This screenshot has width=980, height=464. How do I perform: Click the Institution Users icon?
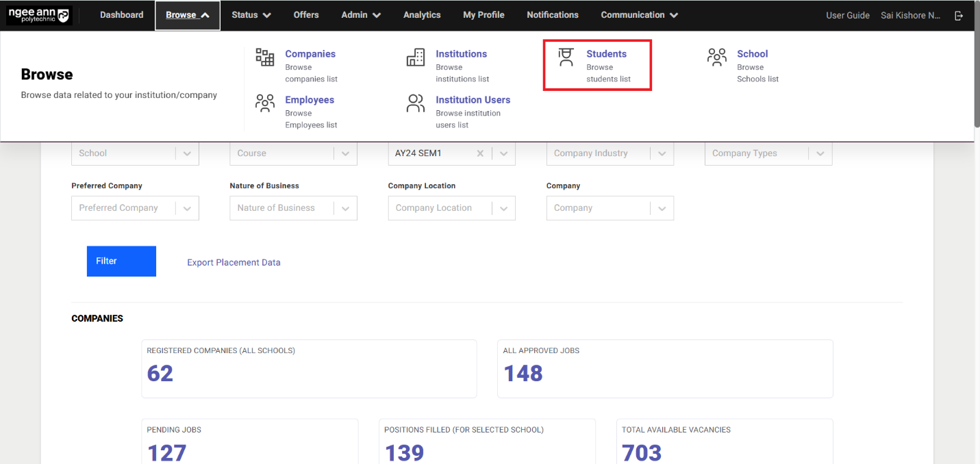click(416, 103)
